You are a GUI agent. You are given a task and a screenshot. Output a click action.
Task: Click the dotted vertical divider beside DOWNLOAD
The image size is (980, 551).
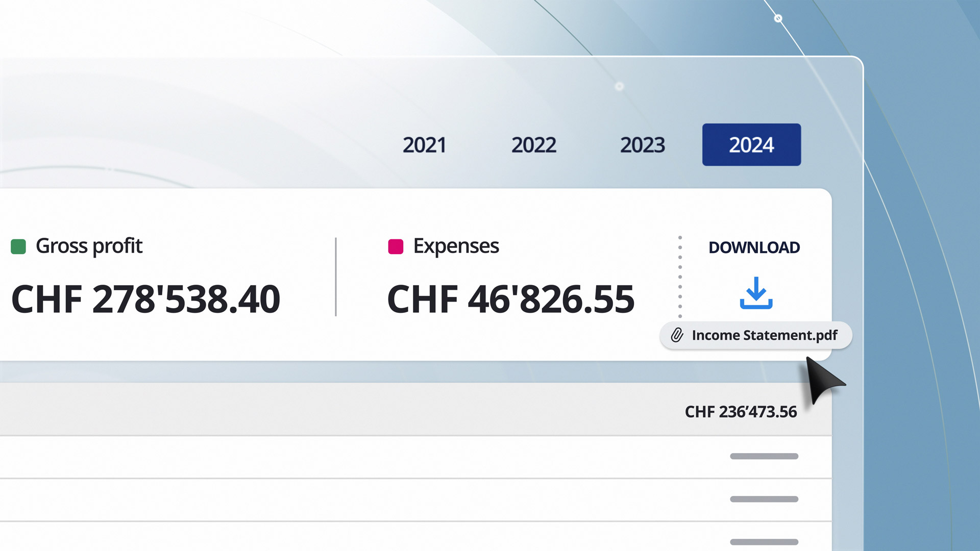click(680, 277)
